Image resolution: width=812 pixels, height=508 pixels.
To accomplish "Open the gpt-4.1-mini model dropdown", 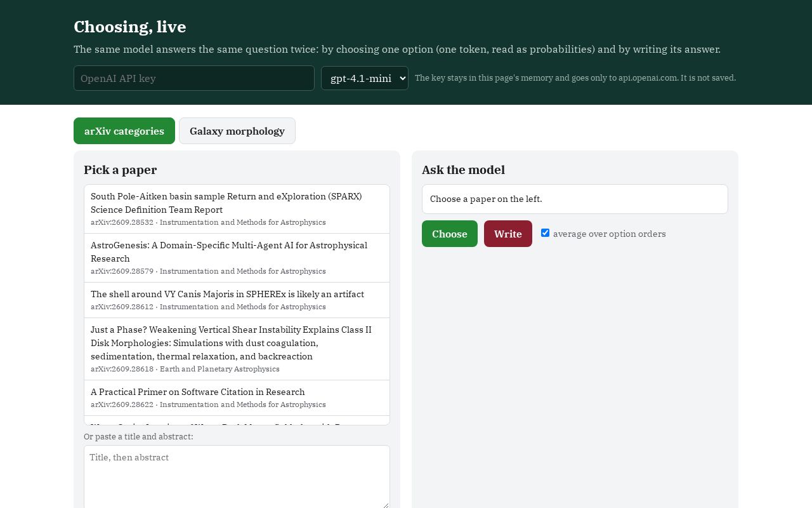I will click(x=365, y=78).
